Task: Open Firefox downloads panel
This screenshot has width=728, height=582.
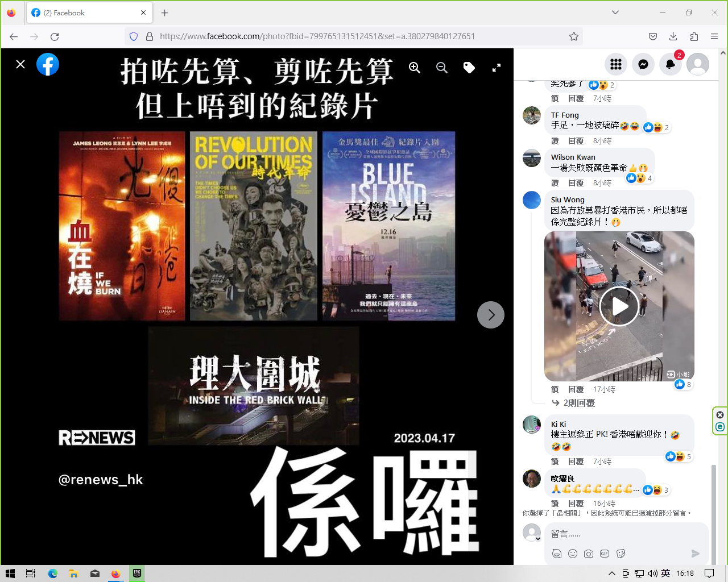Action: (673, 36)
